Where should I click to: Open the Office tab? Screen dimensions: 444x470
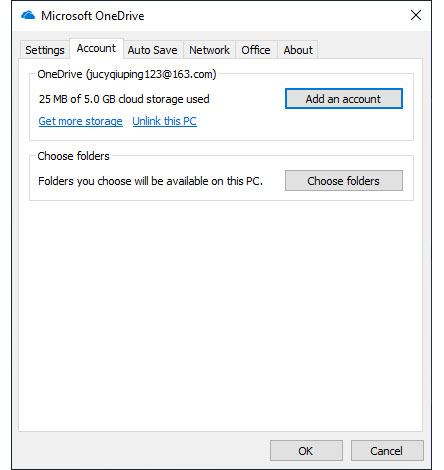point(256,50)
